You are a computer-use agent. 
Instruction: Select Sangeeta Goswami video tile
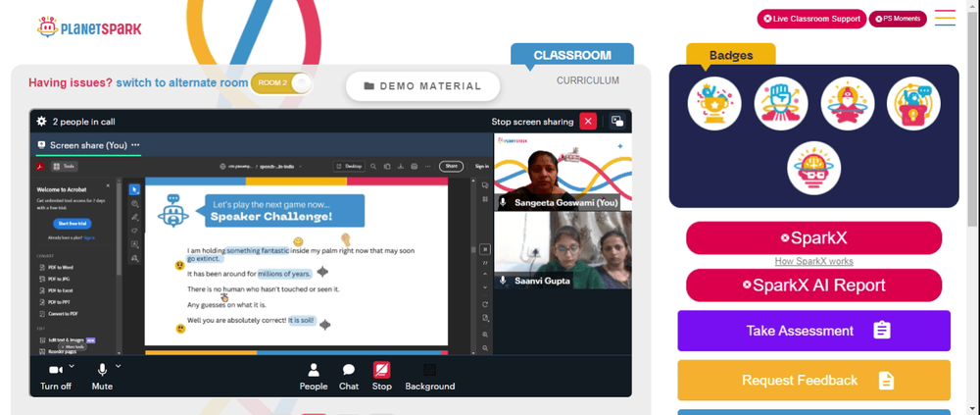(563, 171)
